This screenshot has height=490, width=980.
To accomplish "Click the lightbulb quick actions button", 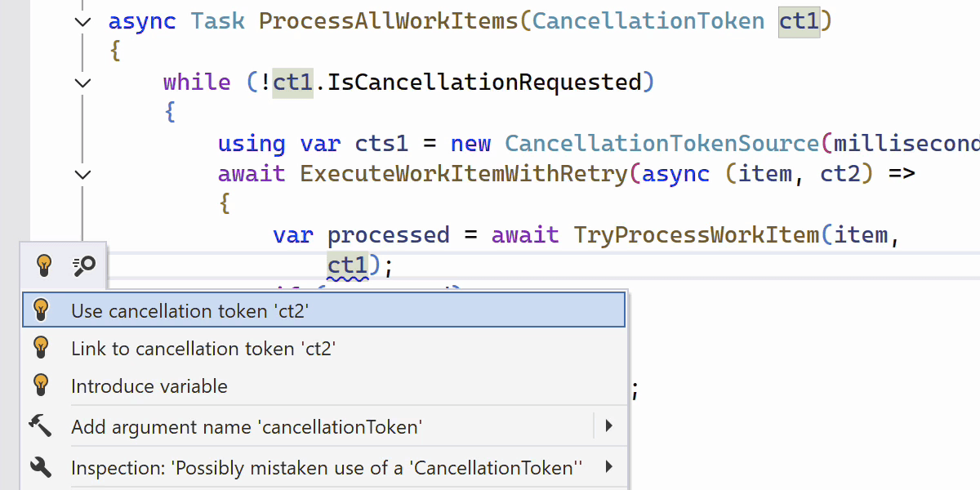I will point(44,265).
